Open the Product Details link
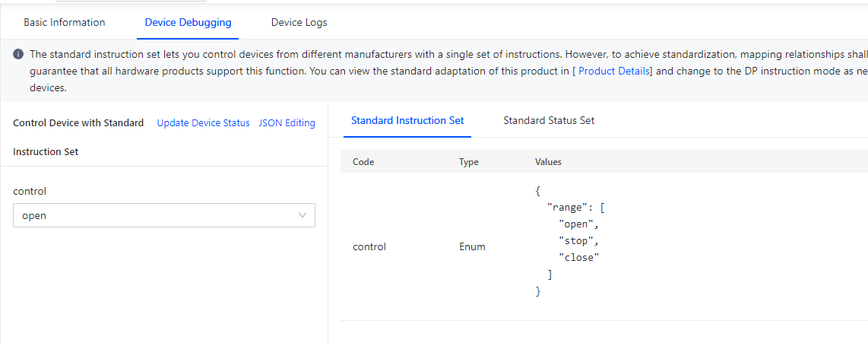Viewport: 868px width, 343px height. pyautogui.click(x=614, y=71)
